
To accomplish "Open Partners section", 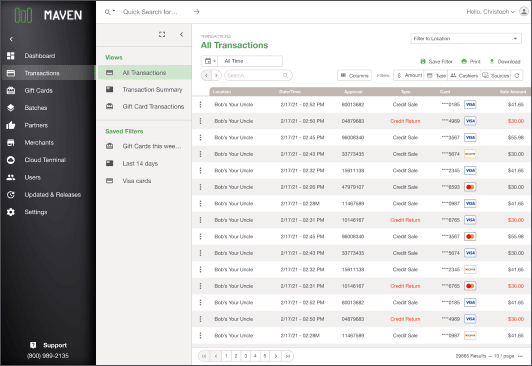I will 36,125.
